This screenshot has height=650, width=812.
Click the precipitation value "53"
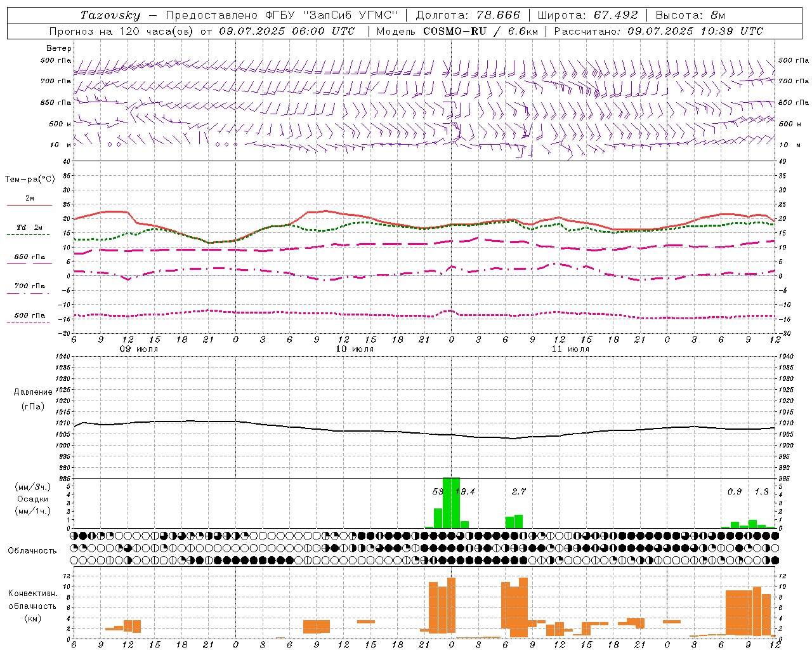click(438, 491)
